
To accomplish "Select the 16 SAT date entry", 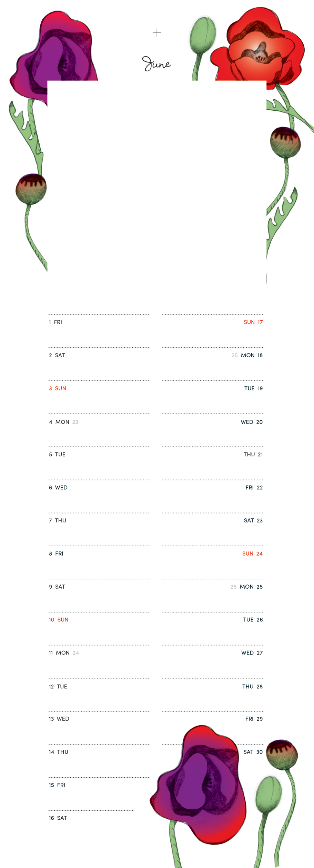I will click(58, 818).
